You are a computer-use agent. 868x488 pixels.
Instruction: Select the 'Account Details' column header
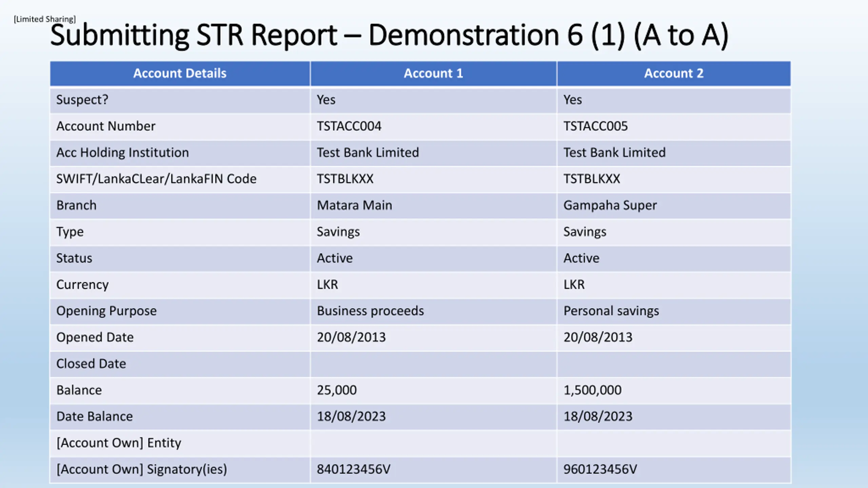click(x=180, y=73)
